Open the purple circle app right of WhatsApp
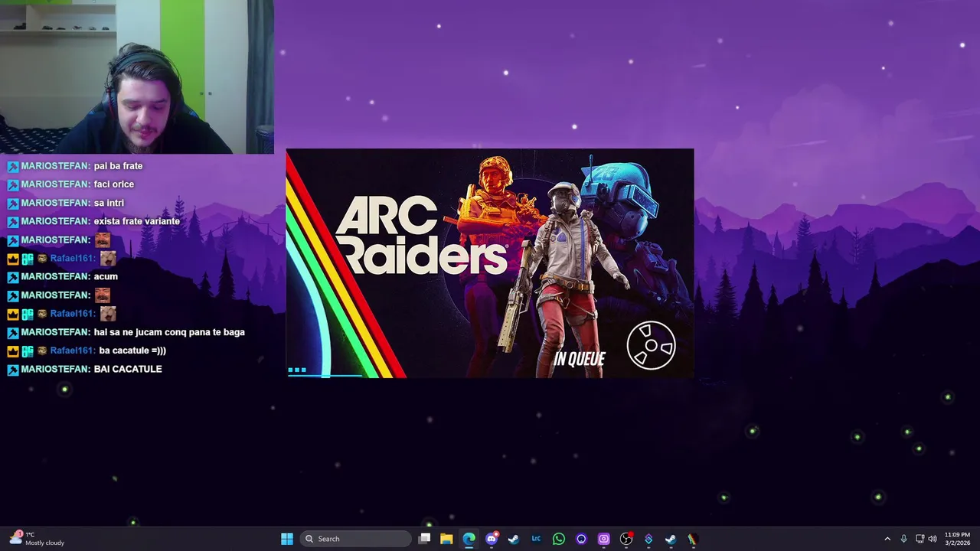Screen dimensions: 980x551 click(581, 539)
